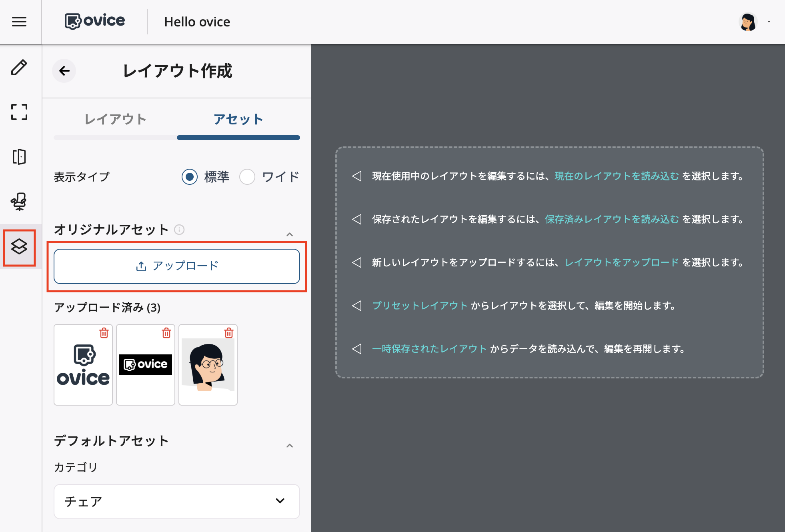The width and height of the screenshot is (785, 532).
Task: Click 現在のレイアウトを読み込む link
Action: pos(617,176)
